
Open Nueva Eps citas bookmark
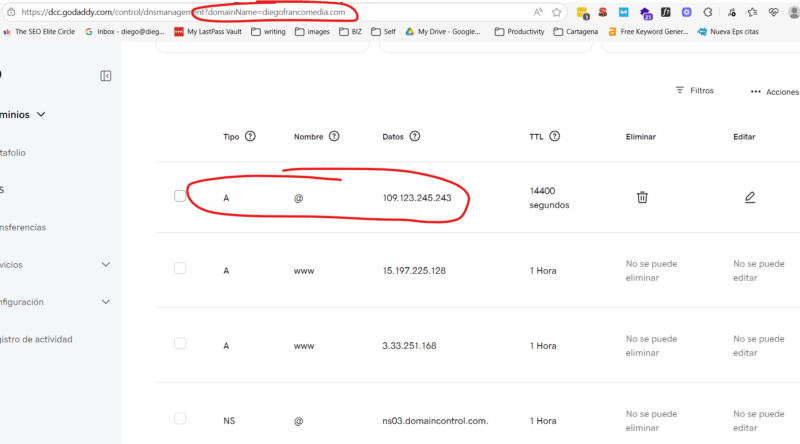coord(728,32)
